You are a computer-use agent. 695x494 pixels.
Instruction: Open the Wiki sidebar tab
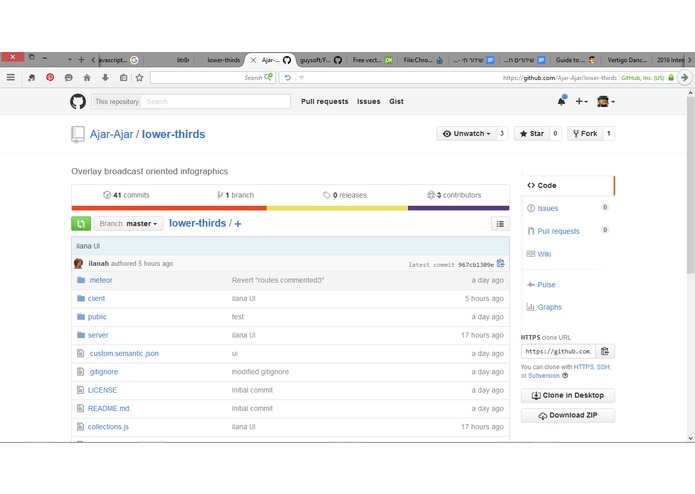click(544, 254)
